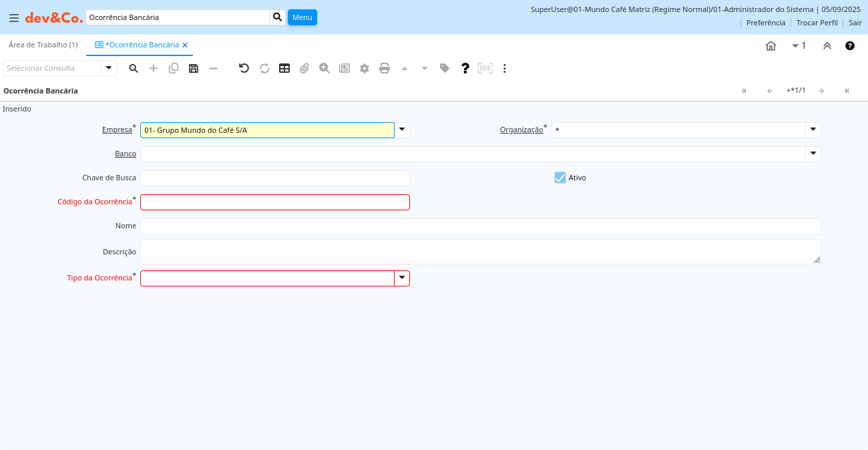
Task: Open the attachment paperclip icon
Action: point(304,68)
